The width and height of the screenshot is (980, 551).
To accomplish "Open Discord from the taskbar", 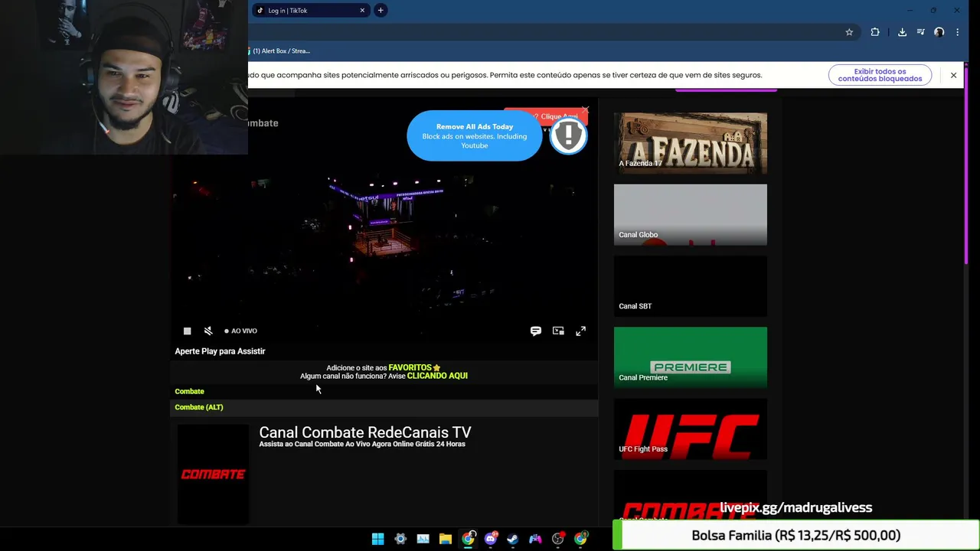I will (x=490, y=539).
